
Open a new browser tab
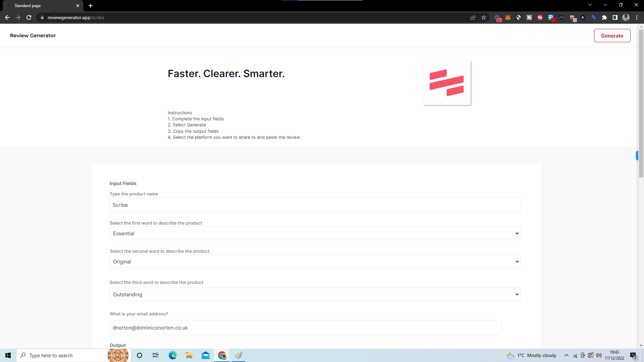point(91,6)
